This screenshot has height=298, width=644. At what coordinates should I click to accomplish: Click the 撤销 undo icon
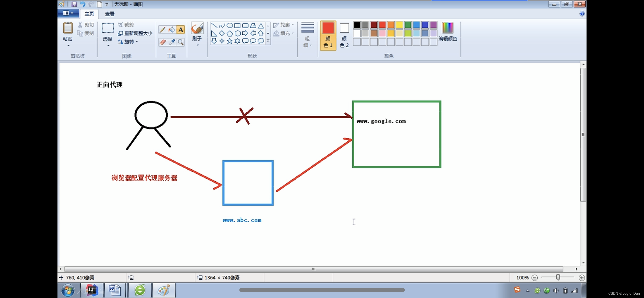[x=82, y=4]
